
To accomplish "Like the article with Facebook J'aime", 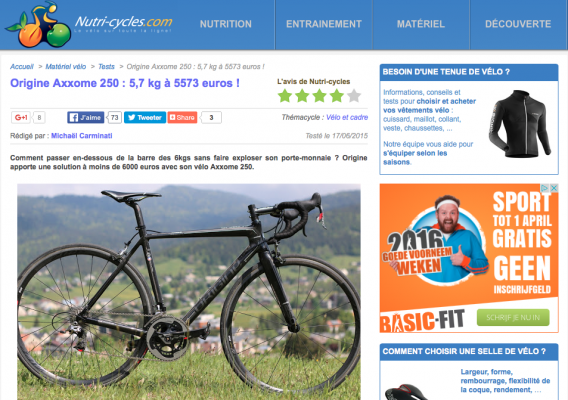I will tap(85, 117).
